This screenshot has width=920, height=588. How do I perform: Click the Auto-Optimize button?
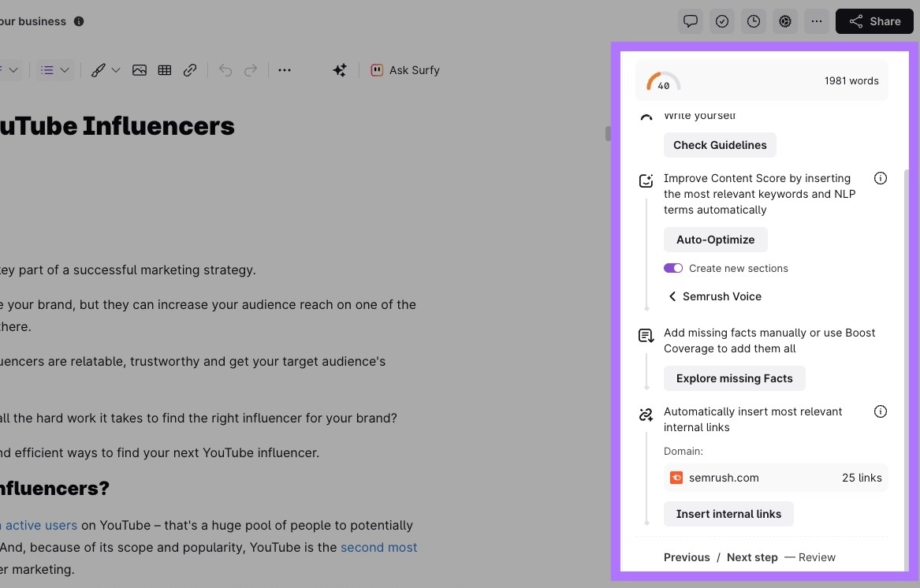[715, 240]
